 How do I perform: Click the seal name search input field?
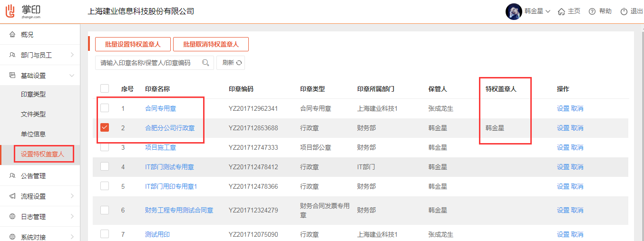147,63
